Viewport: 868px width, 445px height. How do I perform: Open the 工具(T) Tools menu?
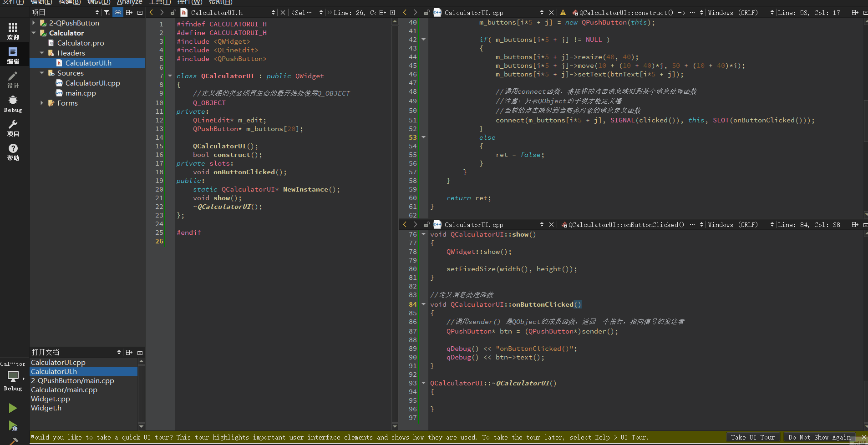pos(160,2)
